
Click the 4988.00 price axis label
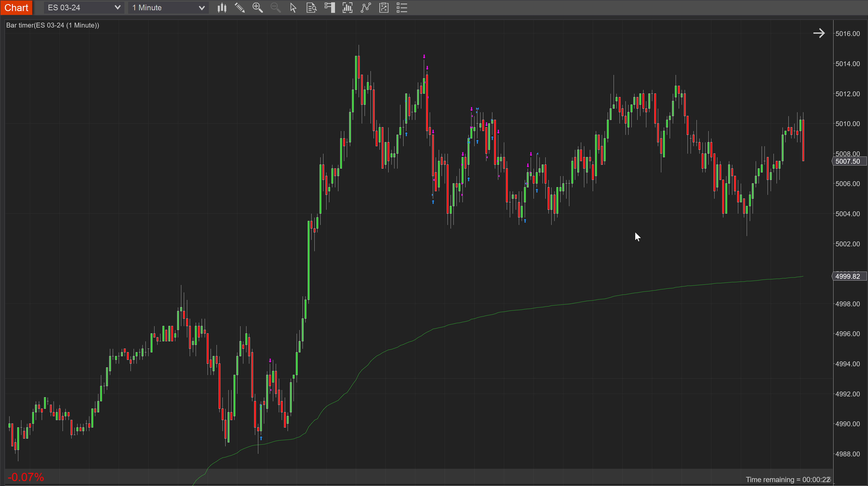(x=848, y=454)
